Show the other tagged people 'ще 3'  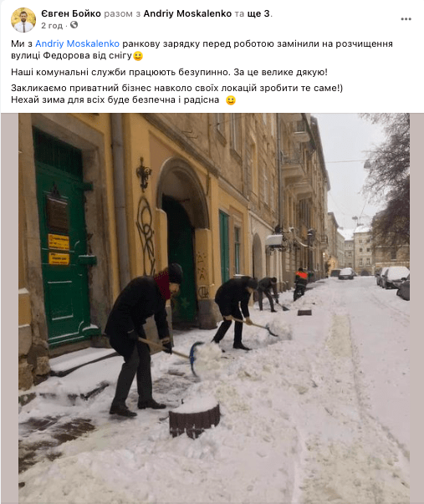pos(258,13)
